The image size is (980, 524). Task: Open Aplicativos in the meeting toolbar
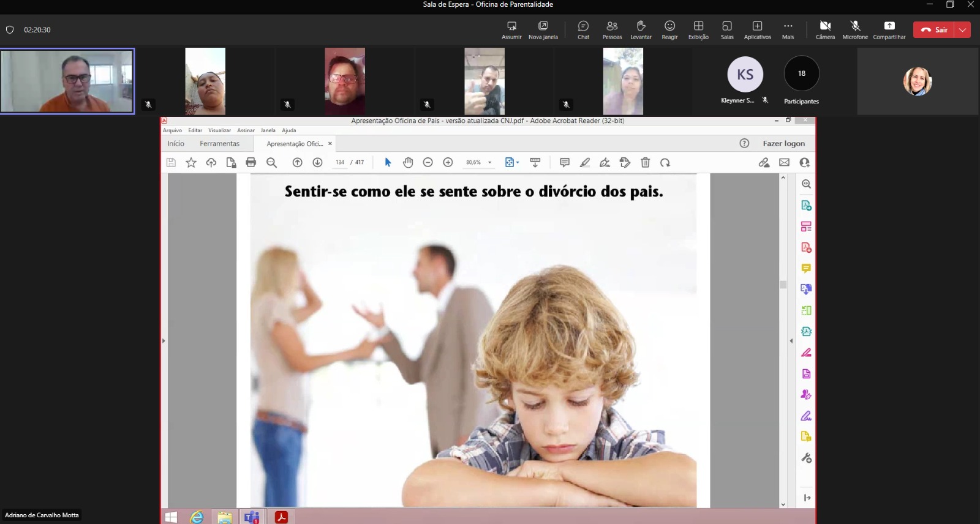pyautogui.click(x=757, y=29)
